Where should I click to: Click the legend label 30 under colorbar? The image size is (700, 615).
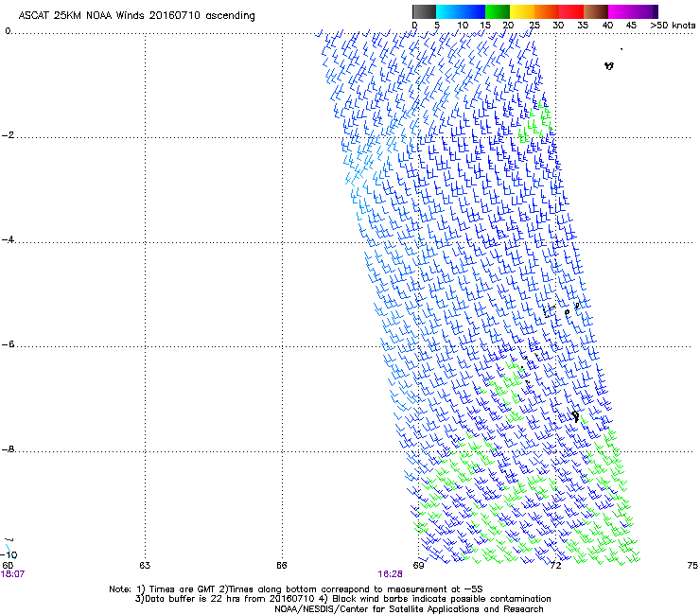point(558,26)
